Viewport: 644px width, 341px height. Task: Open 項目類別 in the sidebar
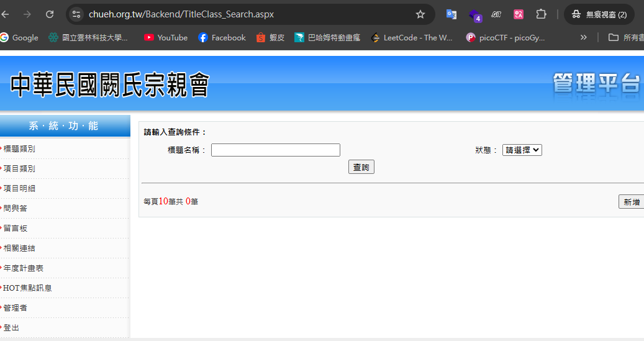click(19, 168)
